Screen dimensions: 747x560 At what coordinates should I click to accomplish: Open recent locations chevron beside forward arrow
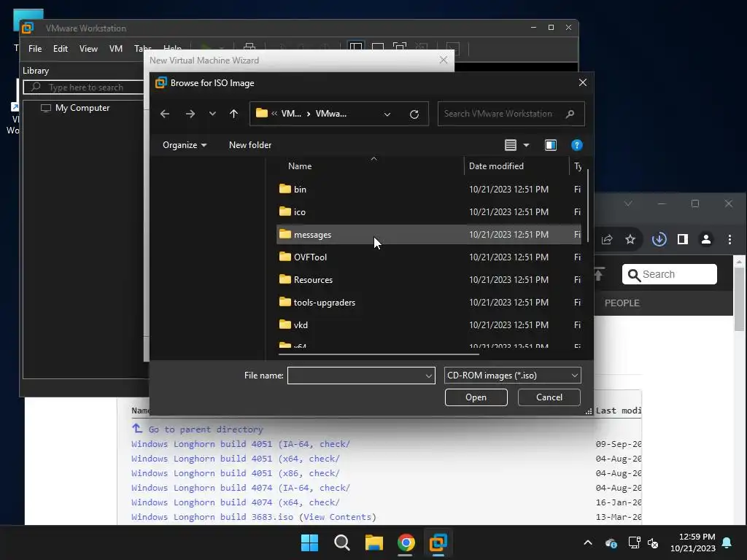pyautogui.click(x=212, y=114)
